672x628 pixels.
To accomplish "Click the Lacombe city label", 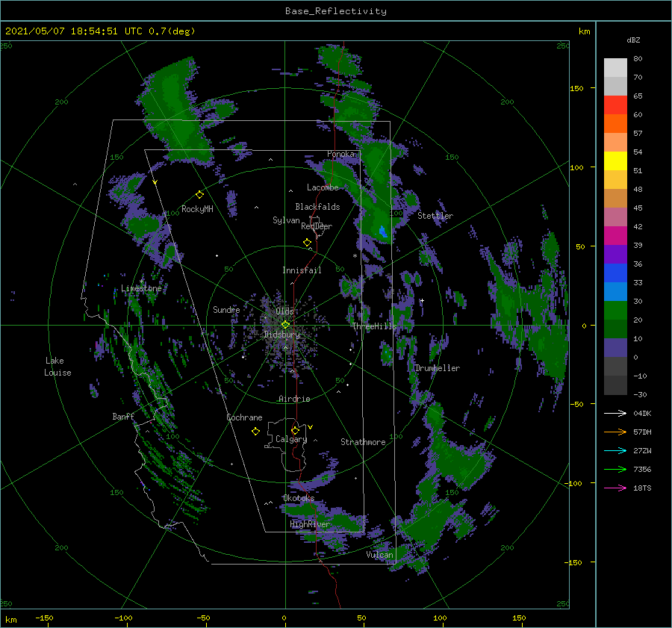I will 323,187.
